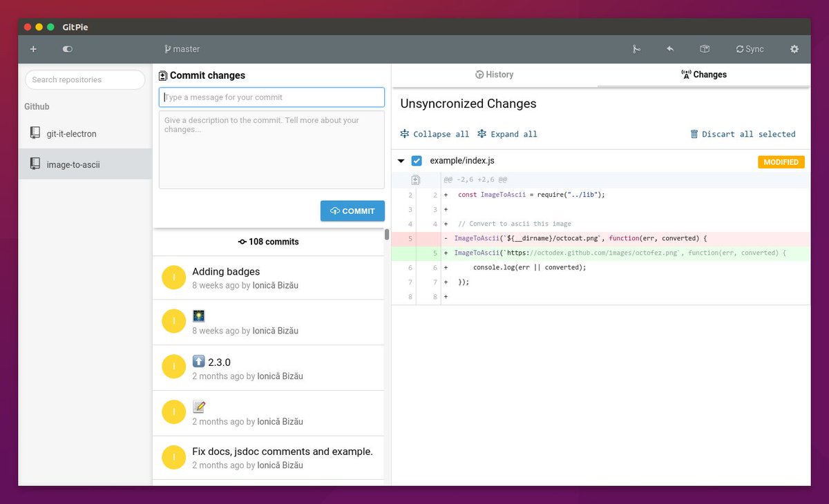The image size is (829, 504).
Task: Click the Github section label
Action: [37, 107]
